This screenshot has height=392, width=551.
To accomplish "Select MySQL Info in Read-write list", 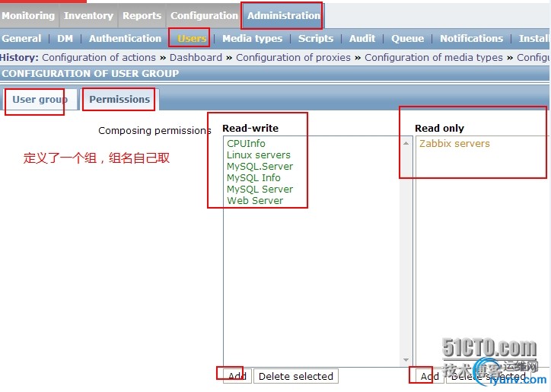I will tap(253, 178).
